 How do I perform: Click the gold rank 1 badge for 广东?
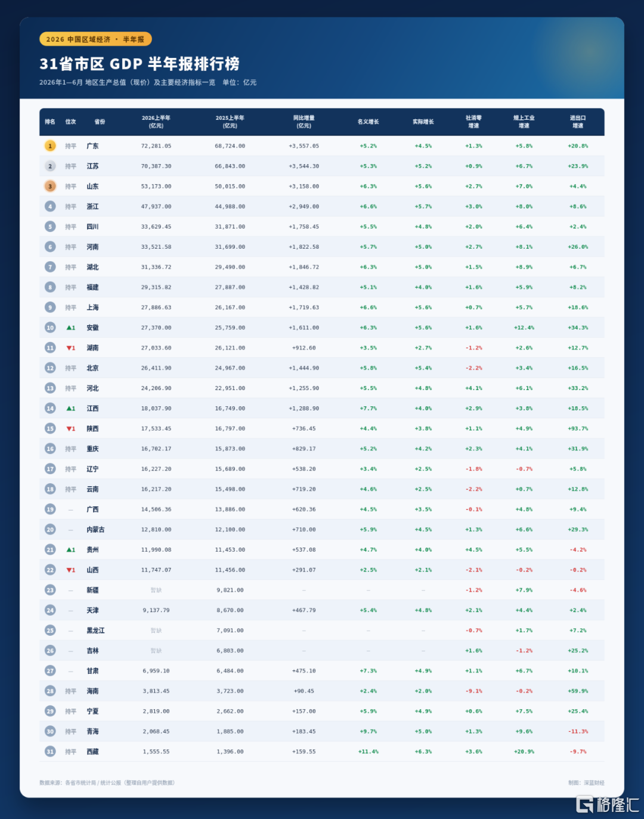pos(50,146)
